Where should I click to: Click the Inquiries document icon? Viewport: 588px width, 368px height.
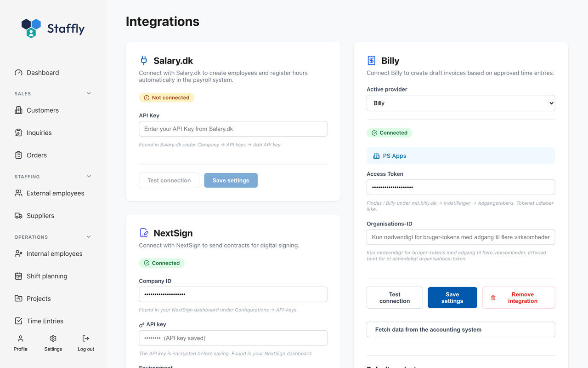18,132
